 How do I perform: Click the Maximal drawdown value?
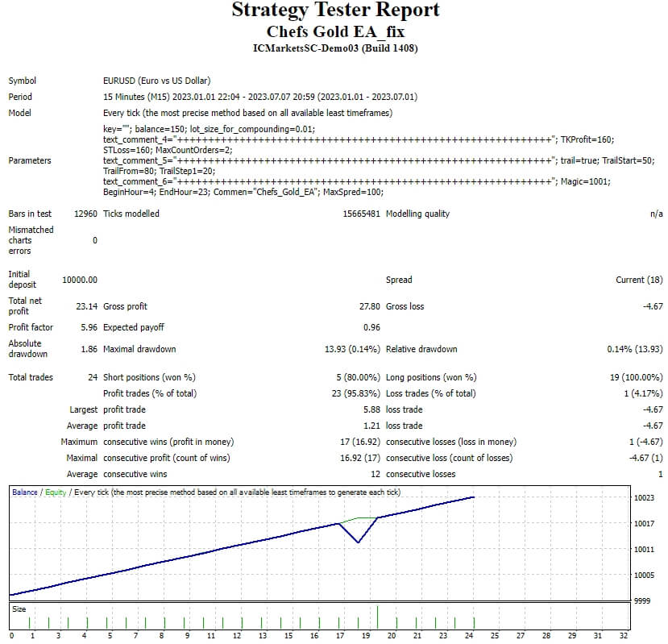(x=352, y=349)
